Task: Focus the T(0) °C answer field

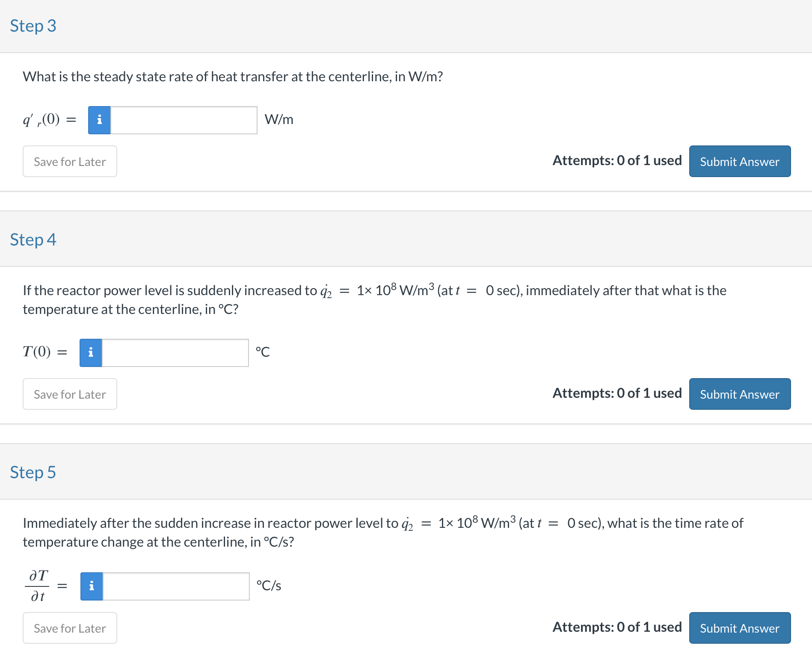Action: click(175, 353)
